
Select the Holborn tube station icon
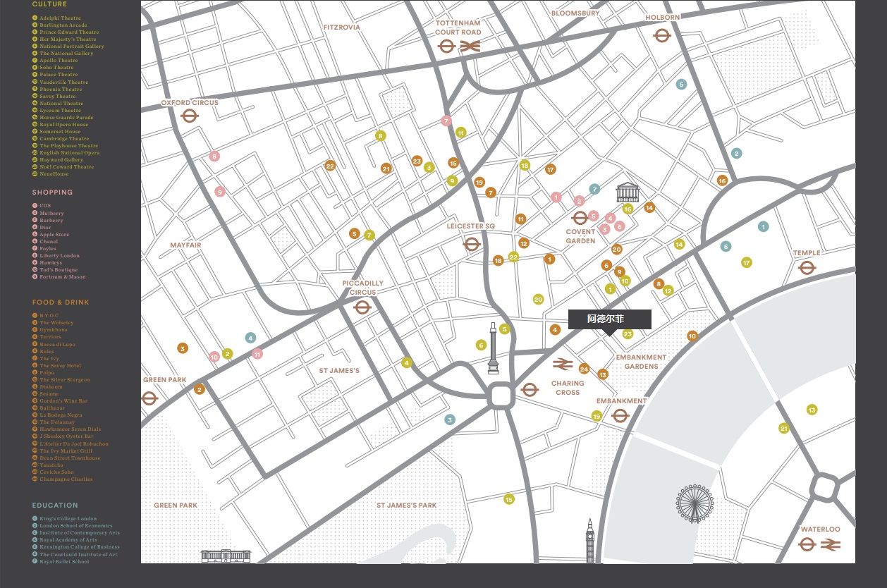[661, 35]
